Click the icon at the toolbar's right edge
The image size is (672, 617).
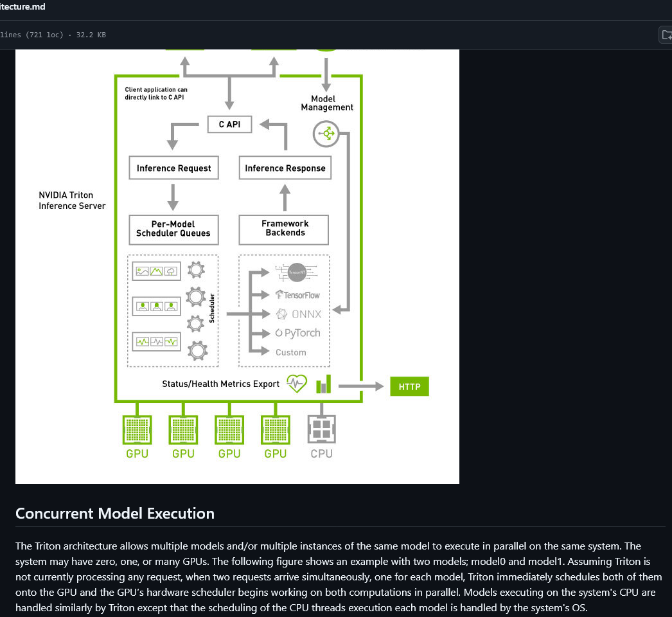(x=666, y=35)
